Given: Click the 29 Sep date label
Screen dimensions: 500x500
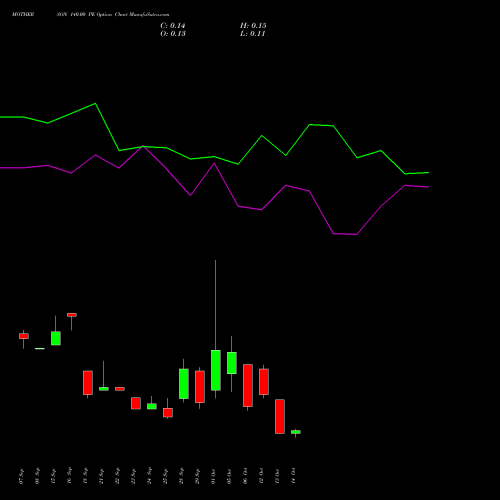Looking at the screenshot, I should [x=198, y=476].
